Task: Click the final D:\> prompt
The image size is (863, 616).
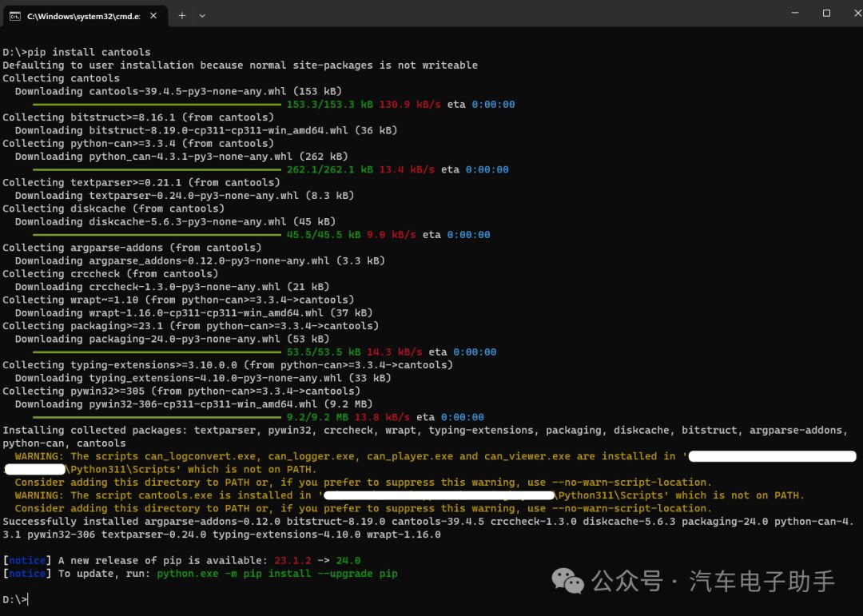Action: coord(15,599)
